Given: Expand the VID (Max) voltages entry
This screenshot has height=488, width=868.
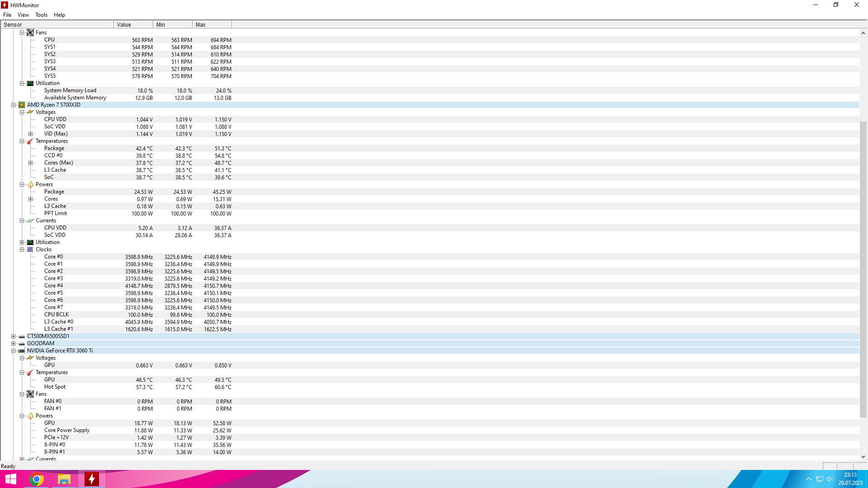Looking at the screenshot, I should (x=30, y=134).
